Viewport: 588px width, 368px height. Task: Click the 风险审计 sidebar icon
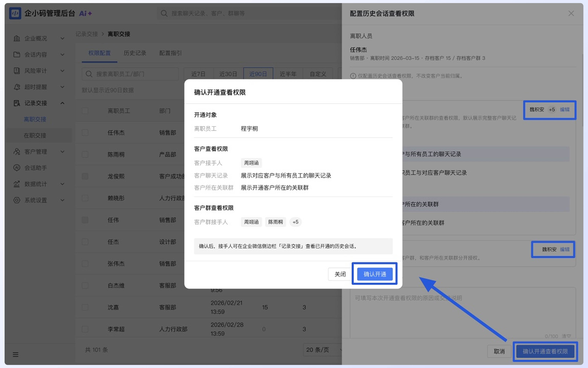[x=17, y=71]
